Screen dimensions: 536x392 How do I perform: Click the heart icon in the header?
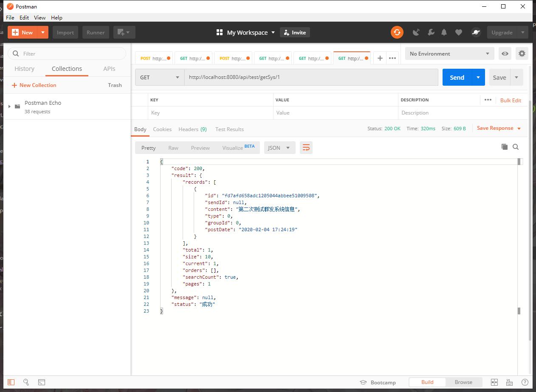tap(459, 32)
